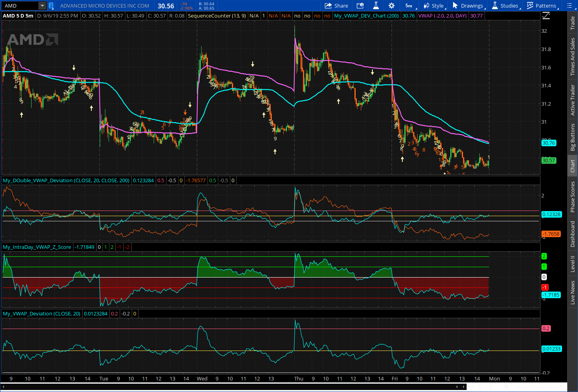The image size is (578, 392).
Task: Click the Patterns chart icon
Action: [530, 6]
